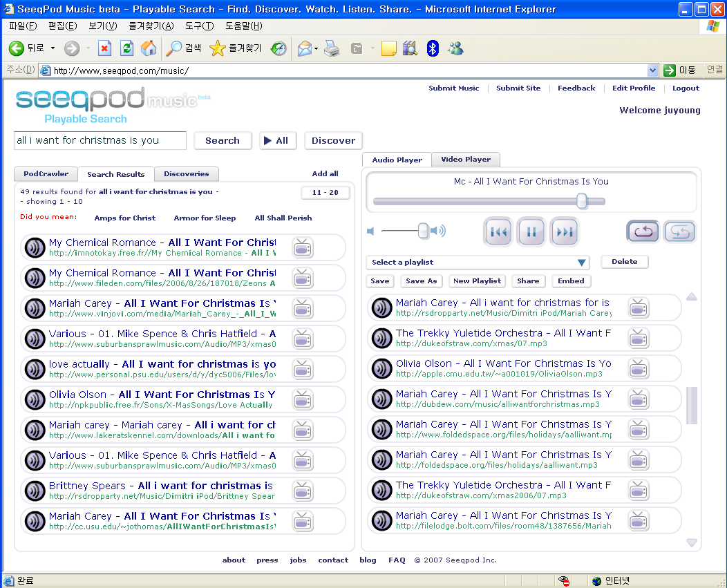727x588 pixels.
Task: Click the Embed button
Action: tap(571, 281)
